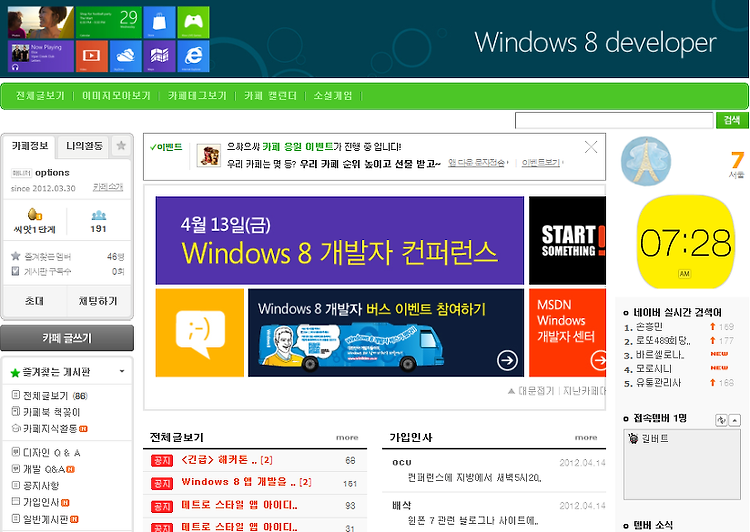The height and width of the screenshot is (532, 750).
Task: Click the star favorite tab icon
Action: (121, 145)
